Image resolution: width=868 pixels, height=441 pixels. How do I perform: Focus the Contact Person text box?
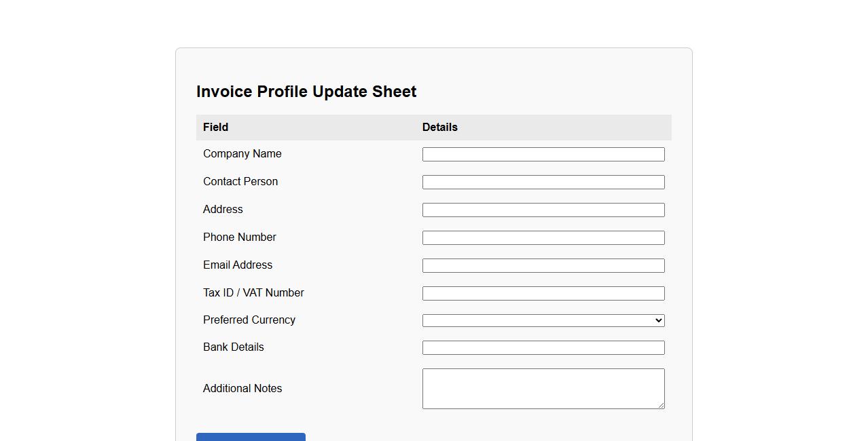(x=543, y=183)
